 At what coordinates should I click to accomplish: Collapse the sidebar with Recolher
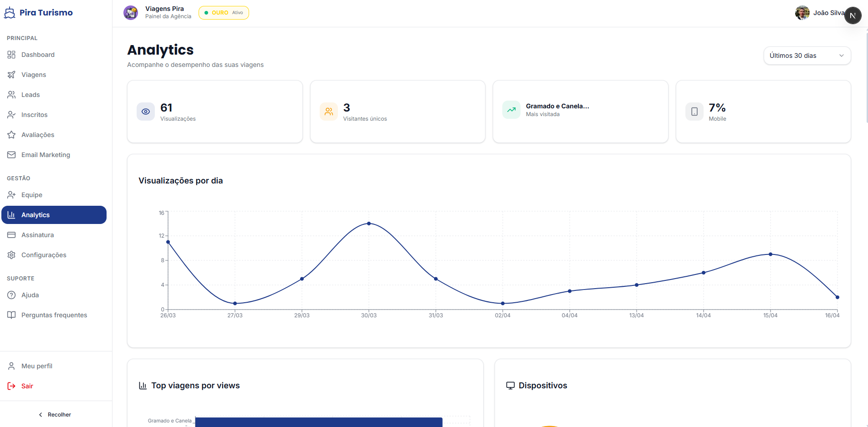click(x=55, y=415)
